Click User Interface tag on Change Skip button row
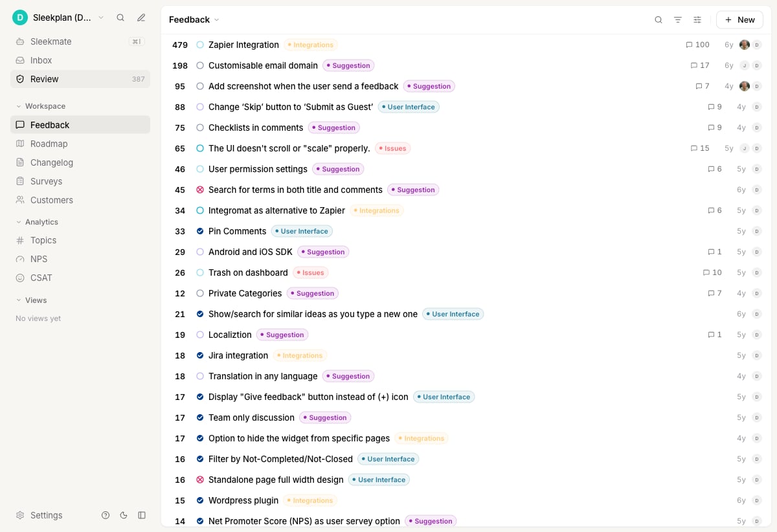 click(x=409, y=107)
